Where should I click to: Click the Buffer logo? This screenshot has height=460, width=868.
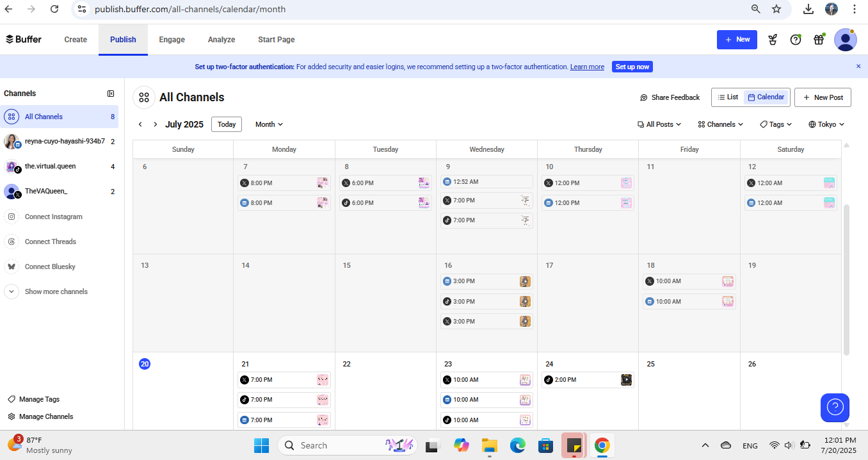[24, 39]
